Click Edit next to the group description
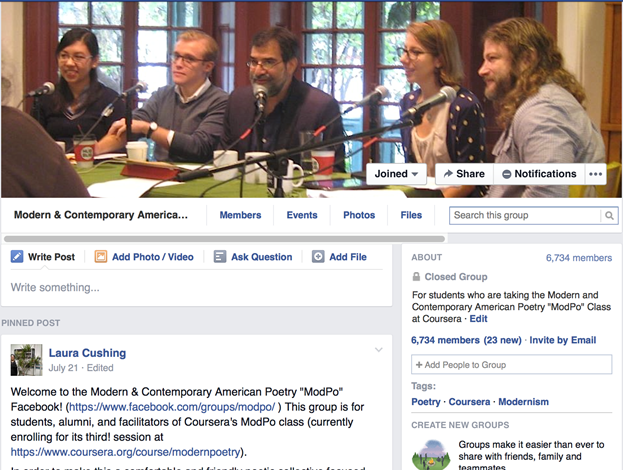 tap(478, 319)
